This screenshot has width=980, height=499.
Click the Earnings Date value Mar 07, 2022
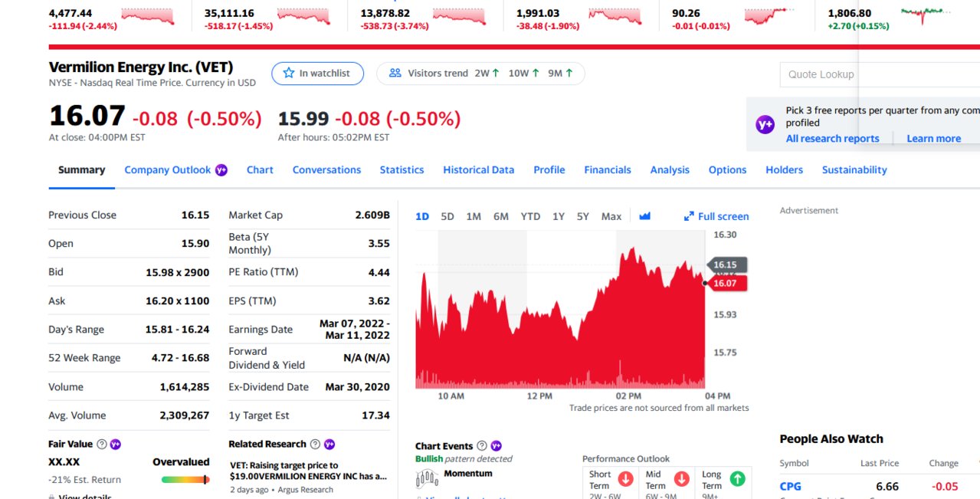coord(355,330)
